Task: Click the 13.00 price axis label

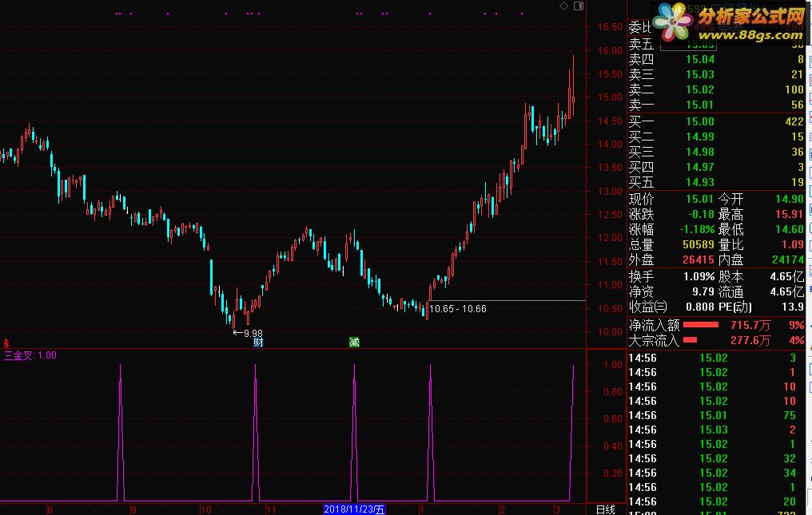Action: tap(610, 191)
